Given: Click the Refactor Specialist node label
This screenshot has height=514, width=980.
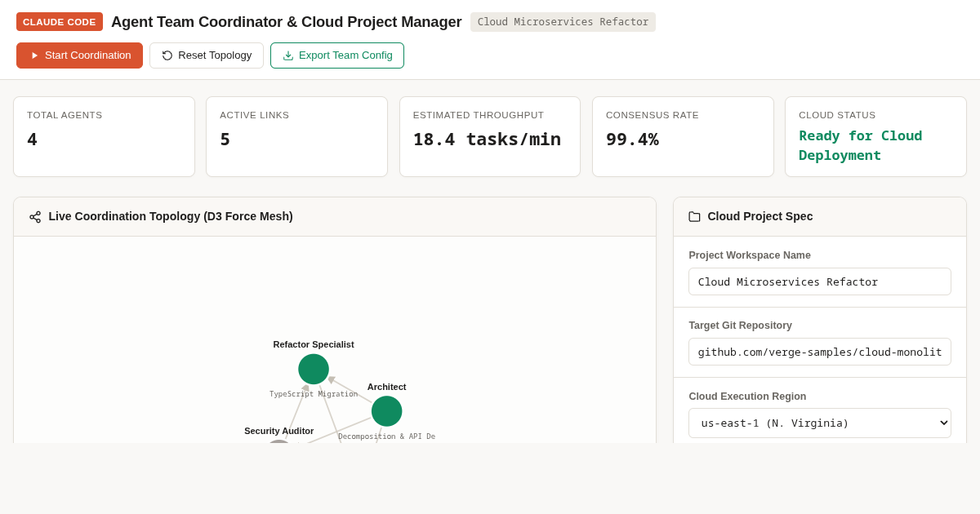Looking at the screenshot, I should (x=314, y=344).
